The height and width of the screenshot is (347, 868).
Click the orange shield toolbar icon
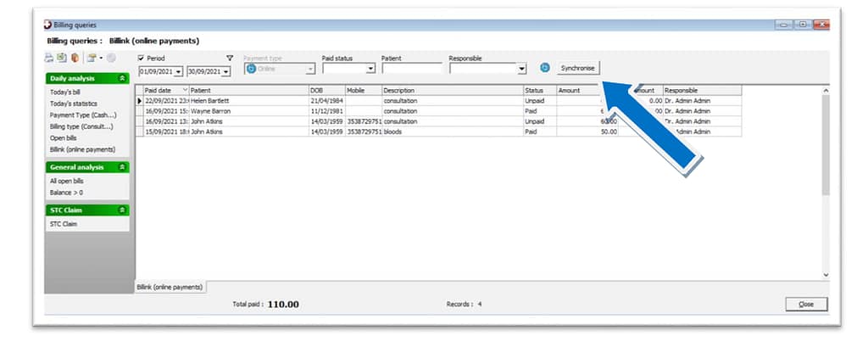(x=75, y=58)
